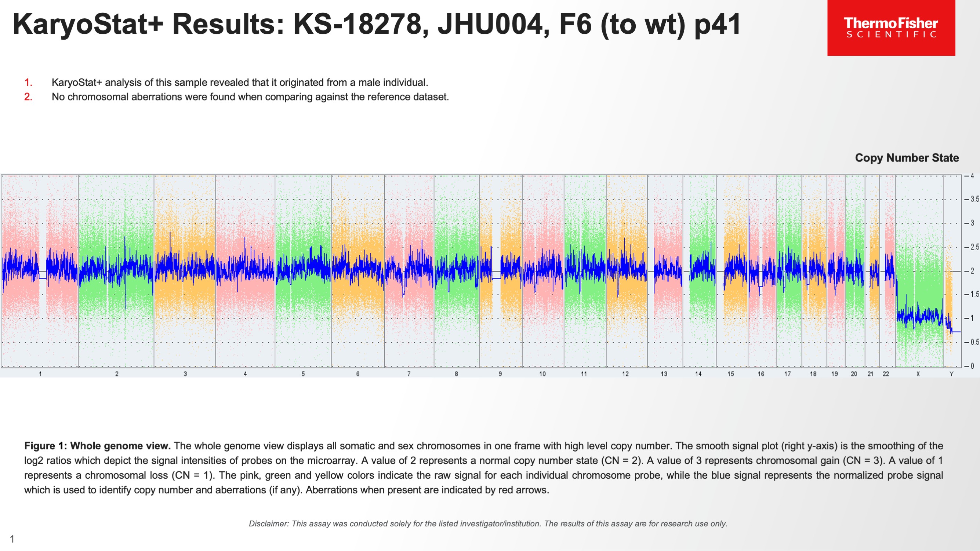The height and width of the screenshot is (551, 980).
Task: Click the Y chromosome axis label
Action: [x=951, y=374]
